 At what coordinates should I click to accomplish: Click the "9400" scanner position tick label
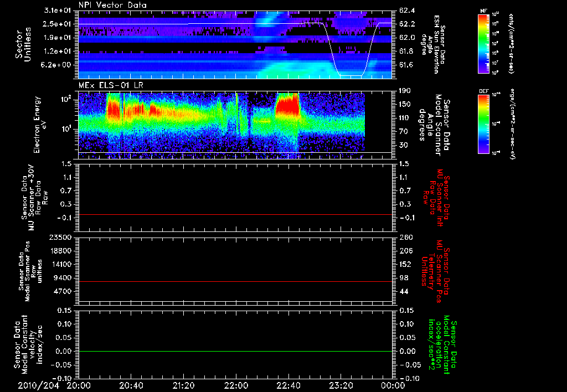click(x=62, y=278)
